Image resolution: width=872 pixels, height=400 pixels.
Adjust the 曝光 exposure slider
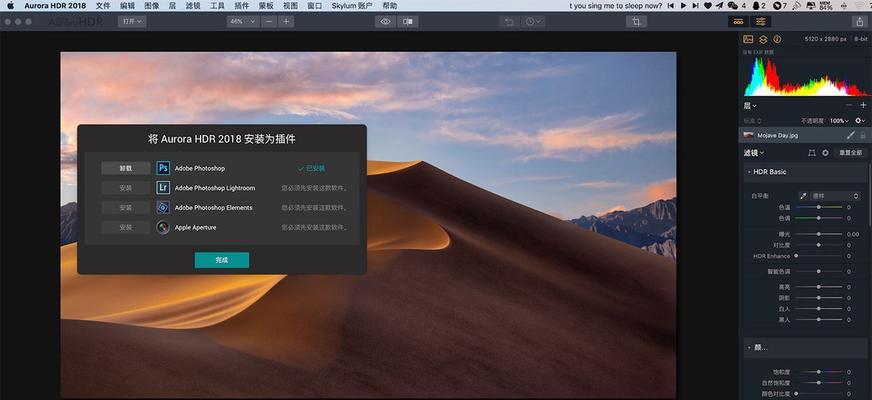[x=818, y=234]
